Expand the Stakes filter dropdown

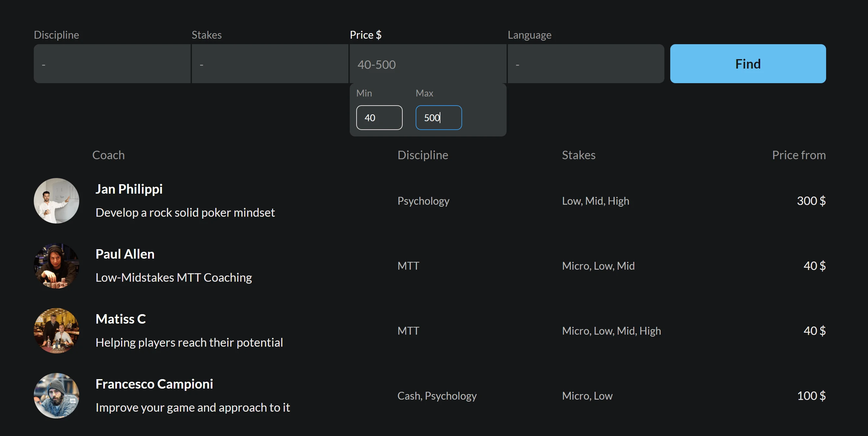(x=270, y=64)
